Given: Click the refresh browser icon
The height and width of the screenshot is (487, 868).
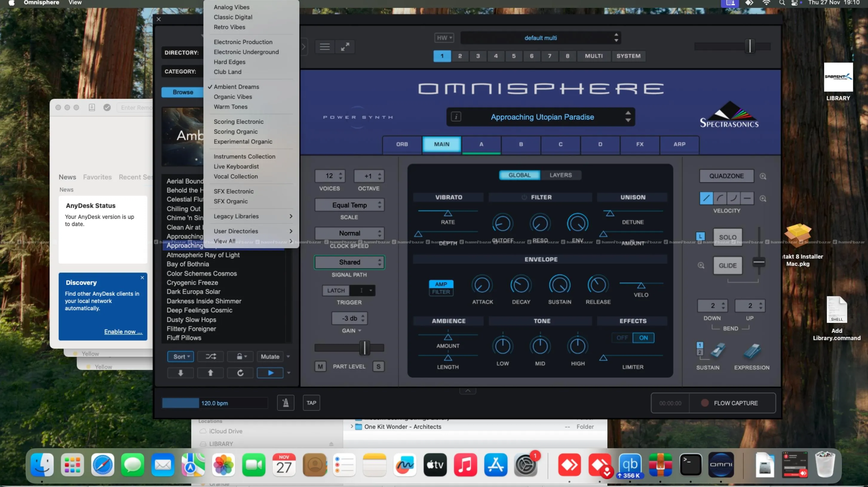Looking at the screenshot, I should click(240, 373).
